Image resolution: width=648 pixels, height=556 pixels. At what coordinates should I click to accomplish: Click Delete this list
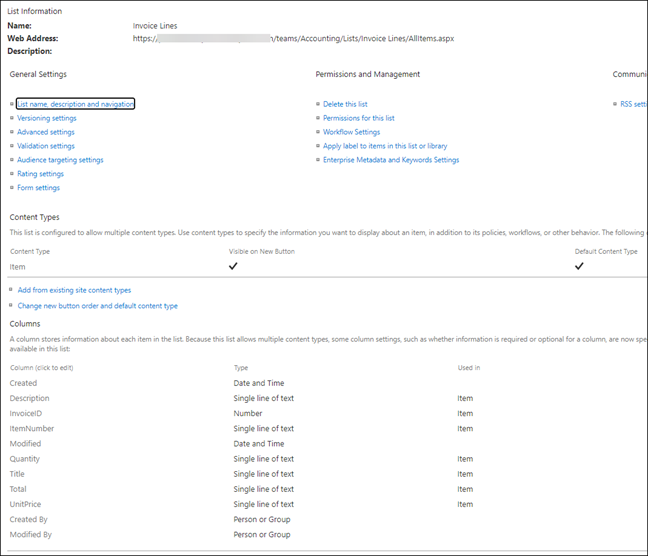point(345,104)
